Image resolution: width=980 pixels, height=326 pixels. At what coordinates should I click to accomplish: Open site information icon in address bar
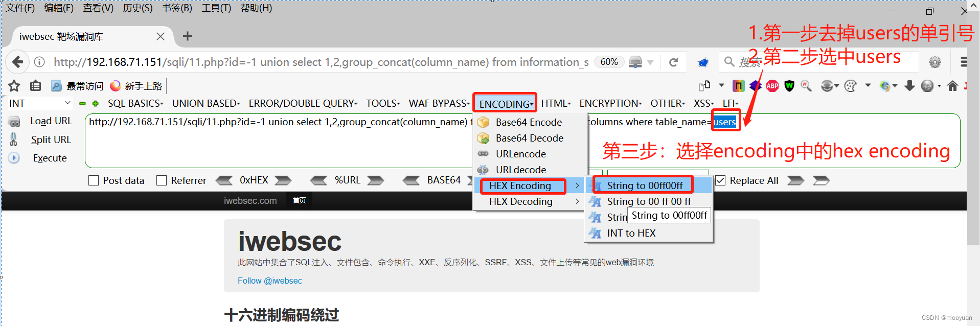click(x=39, y=62)
